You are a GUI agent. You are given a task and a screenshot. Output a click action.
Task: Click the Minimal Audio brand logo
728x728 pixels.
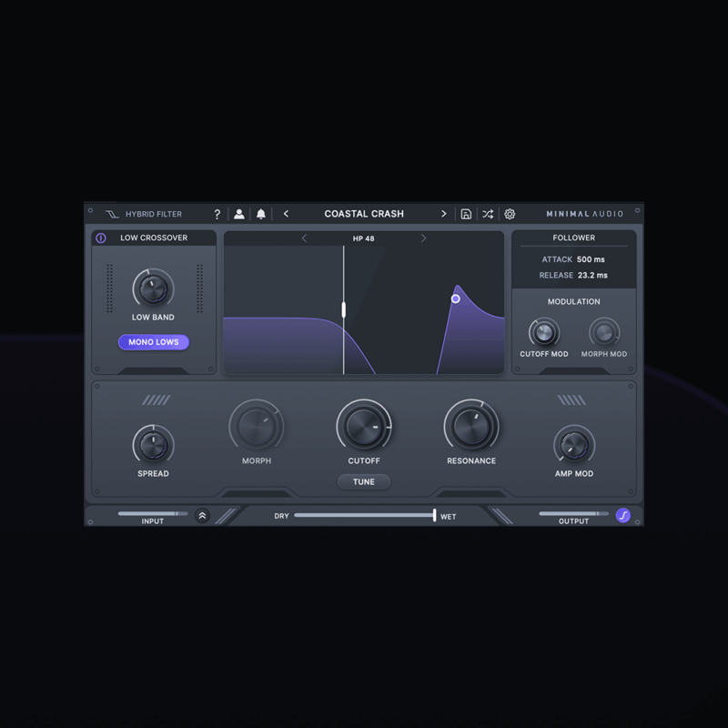(x=584, y=214)
